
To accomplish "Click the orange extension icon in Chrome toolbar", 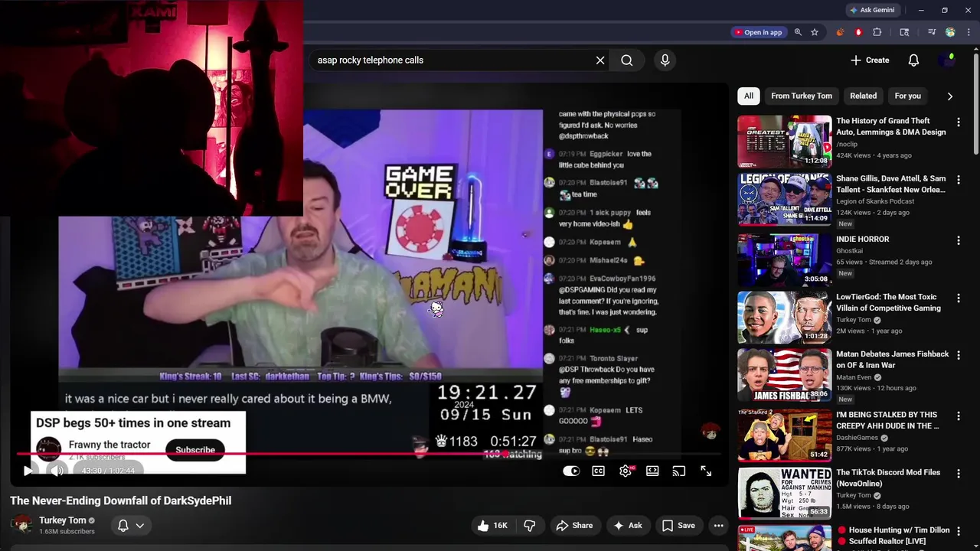I will coord(840,32).
